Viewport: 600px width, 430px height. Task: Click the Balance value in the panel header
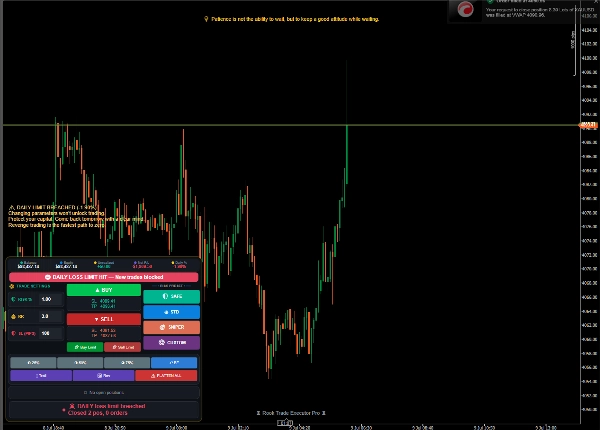(x=28, y=266)
